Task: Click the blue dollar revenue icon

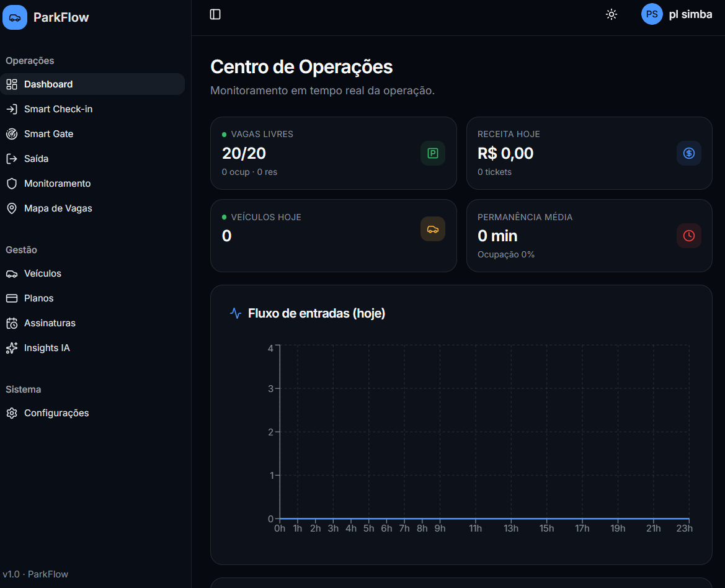Action: (689, 153)
